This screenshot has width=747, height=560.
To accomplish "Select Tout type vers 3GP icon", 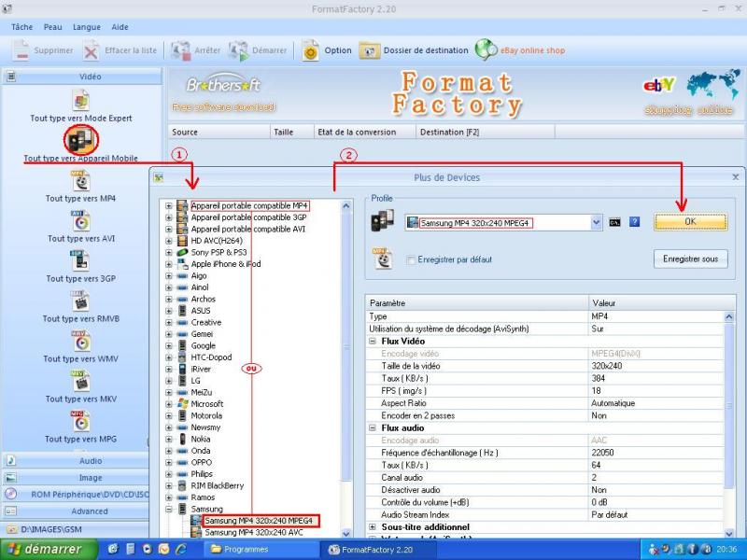I will pos(81,261).
